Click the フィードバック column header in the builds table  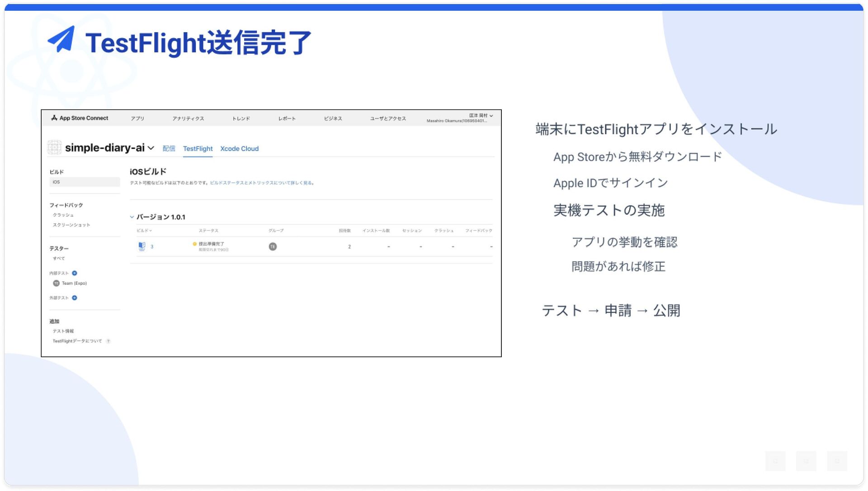479,231
